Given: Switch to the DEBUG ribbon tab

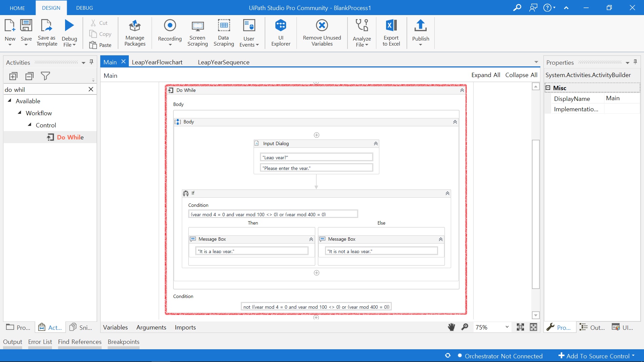Looking at the screenshot, I should (x=85, y=8).
